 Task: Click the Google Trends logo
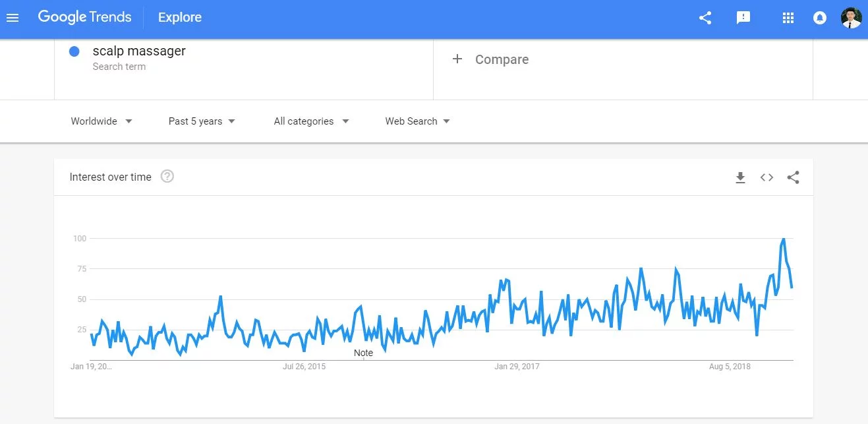point(84,18)
